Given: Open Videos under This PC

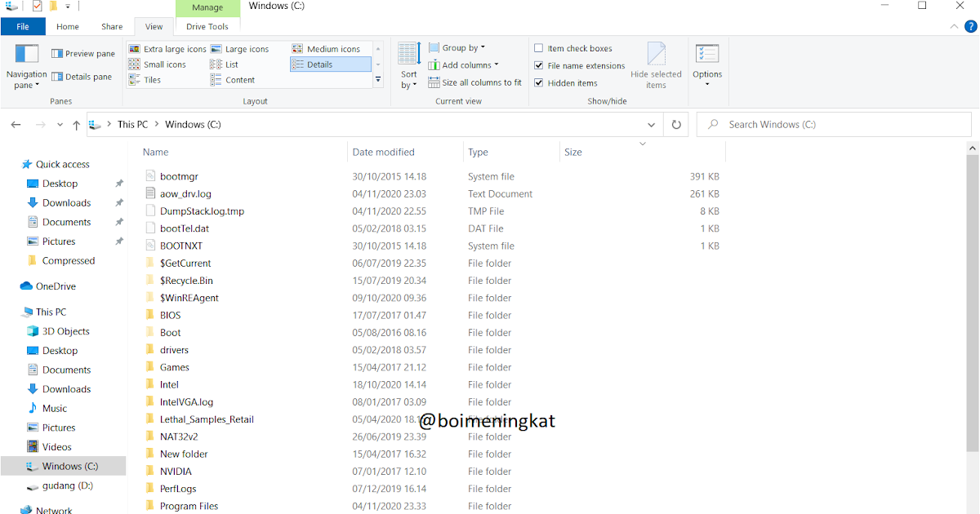Looking at the screenshot, I should 49,447.
